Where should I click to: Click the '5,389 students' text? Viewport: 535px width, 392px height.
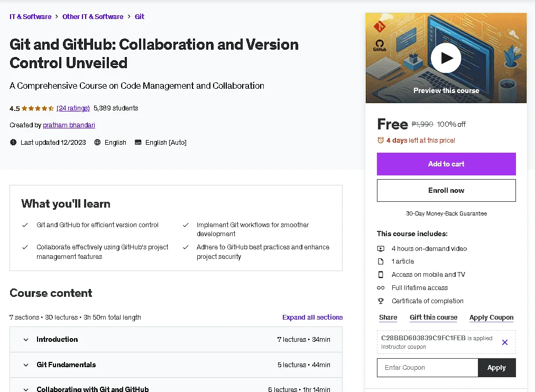pos(116,108)
